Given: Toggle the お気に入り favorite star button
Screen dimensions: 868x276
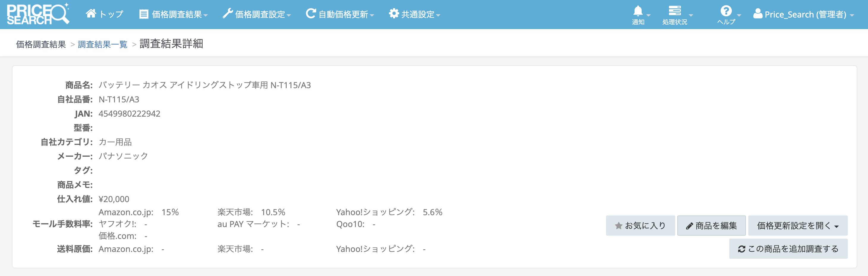Looking at the screenshot, I should 640,226.
